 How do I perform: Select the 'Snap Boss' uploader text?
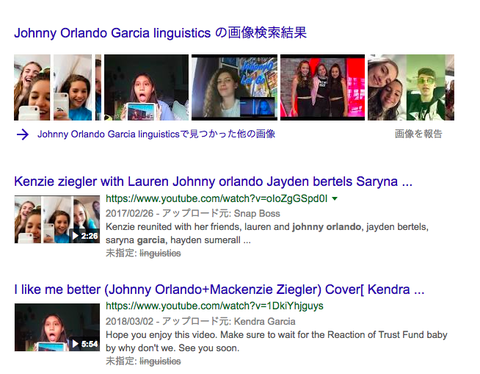tap(257, 213)
